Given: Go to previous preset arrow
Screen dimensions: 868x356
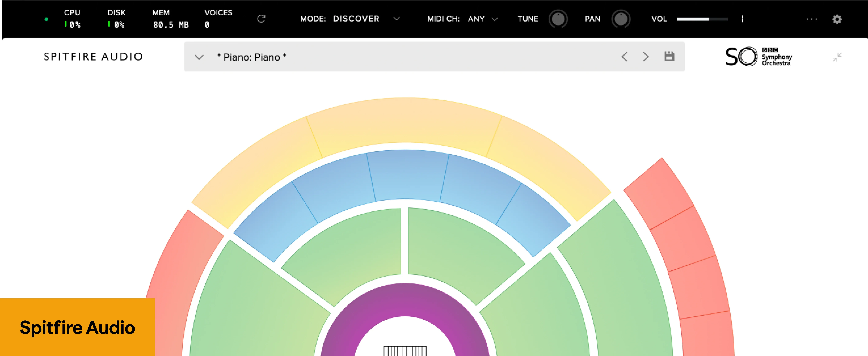Looking at the screenshot, I should (x=624, y=57).
